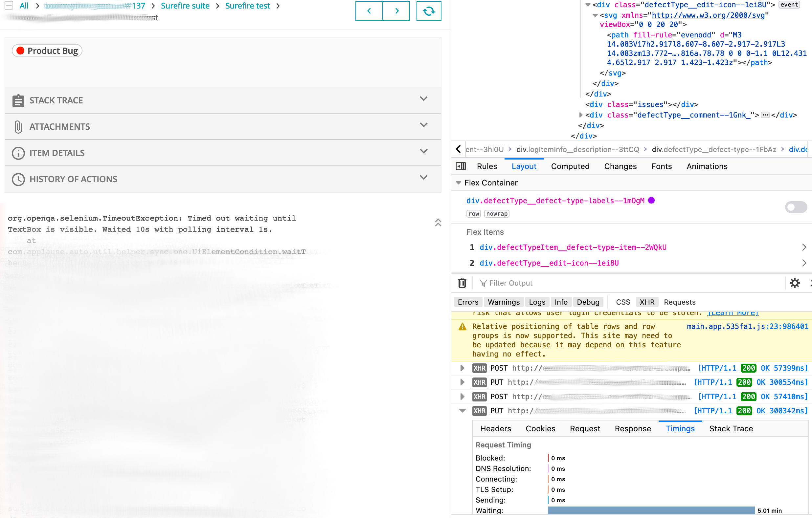Toggle the inspector sidebar pane icon

(x=461, y=166)
